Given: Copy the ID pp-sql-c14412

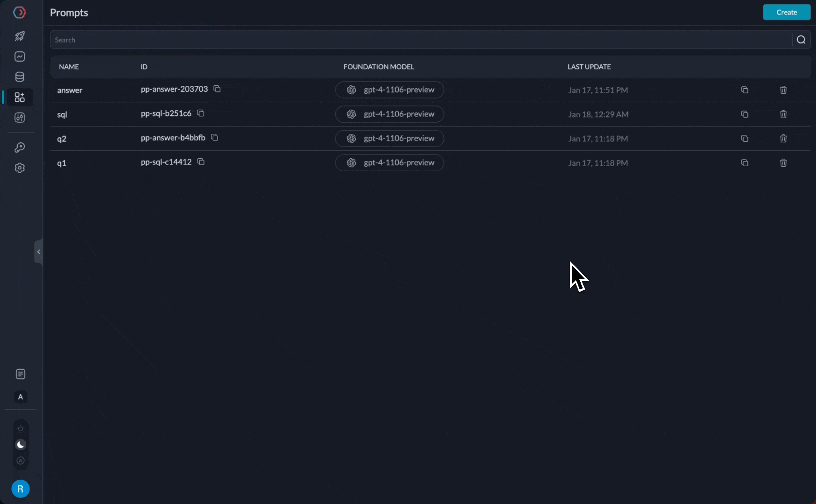Looking at the screenshot, I should click(201, 161).
